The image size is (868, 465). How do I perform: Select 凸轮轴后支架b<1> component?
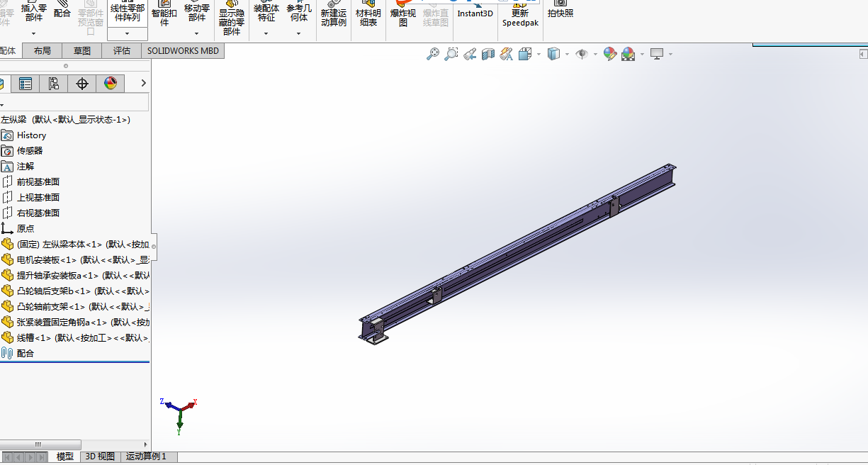click(74, 291)
